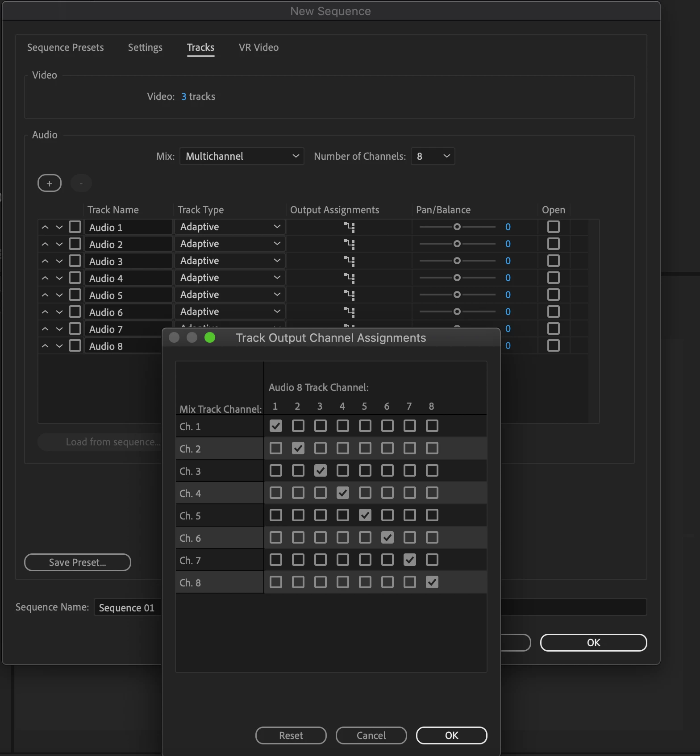This screenshot has width=700, height=756.
Task: Open the Mix Multichannel dropdown
Action: [242, 156]
